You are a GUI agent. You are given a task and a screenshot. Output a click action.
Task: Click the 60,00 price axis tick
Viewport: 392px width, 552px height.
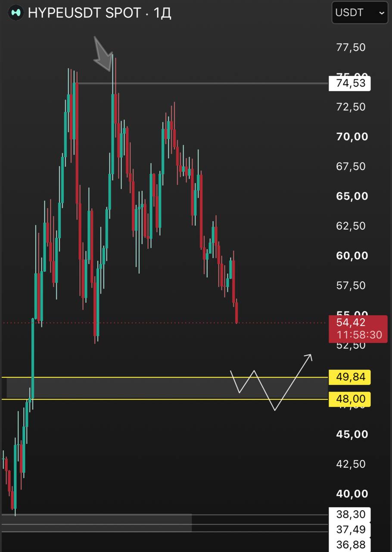[352, 256]
